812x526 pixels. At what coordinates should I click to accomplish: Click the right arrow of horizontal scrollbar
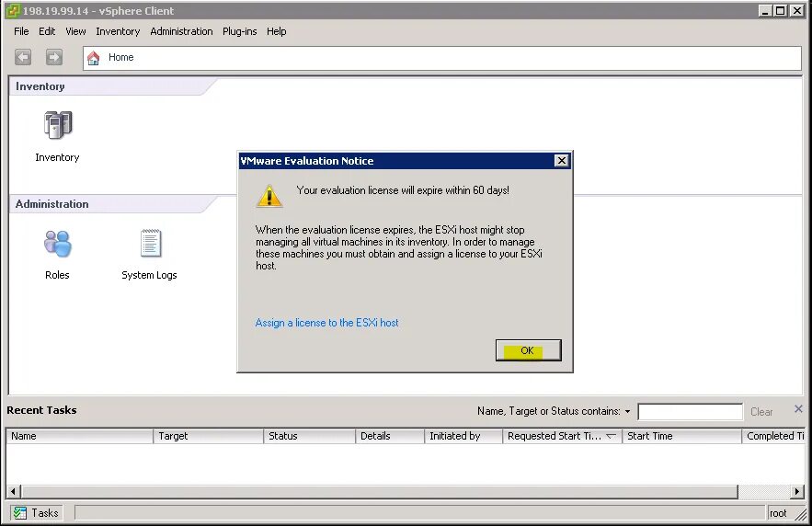[x=797, y=491]
